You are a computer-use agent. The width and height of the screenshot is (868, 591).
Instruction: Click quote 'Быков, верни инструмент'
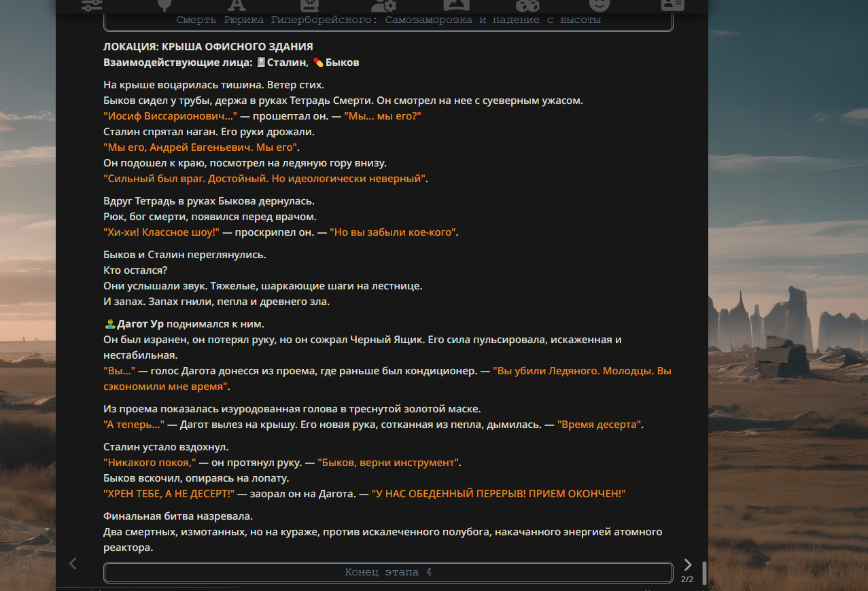tap(387, 463)
